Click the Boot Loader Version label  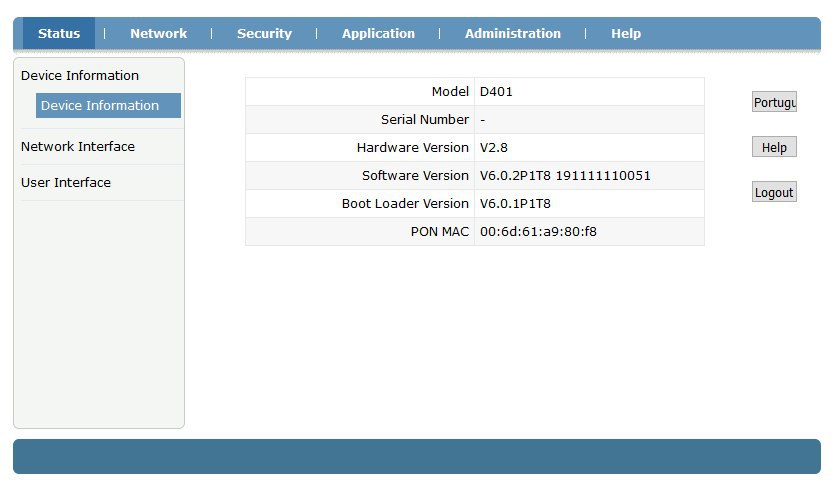(405, 204)
